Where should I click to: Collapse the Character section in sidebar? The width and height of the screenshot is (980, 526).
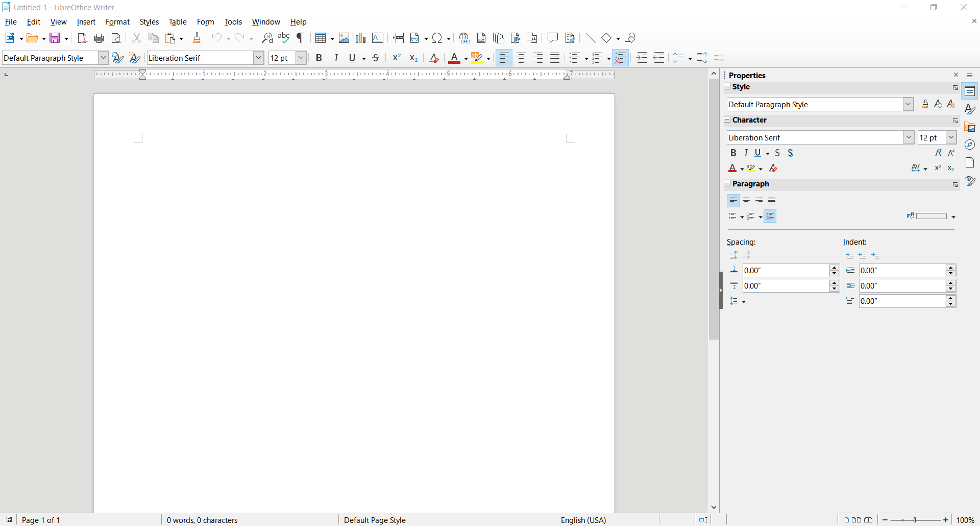(x=728, y=119)
